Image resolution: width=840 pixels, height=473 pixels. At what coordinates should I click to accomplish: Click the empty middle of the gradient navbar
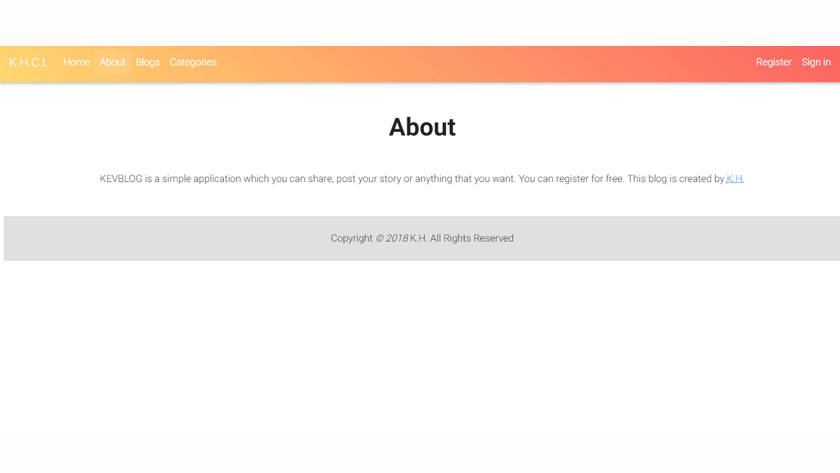480,62
